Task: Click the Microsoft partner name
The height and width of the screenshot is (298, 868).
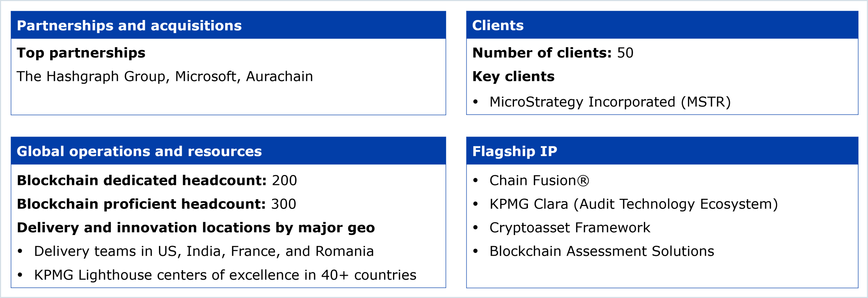Action: point(205,77)
